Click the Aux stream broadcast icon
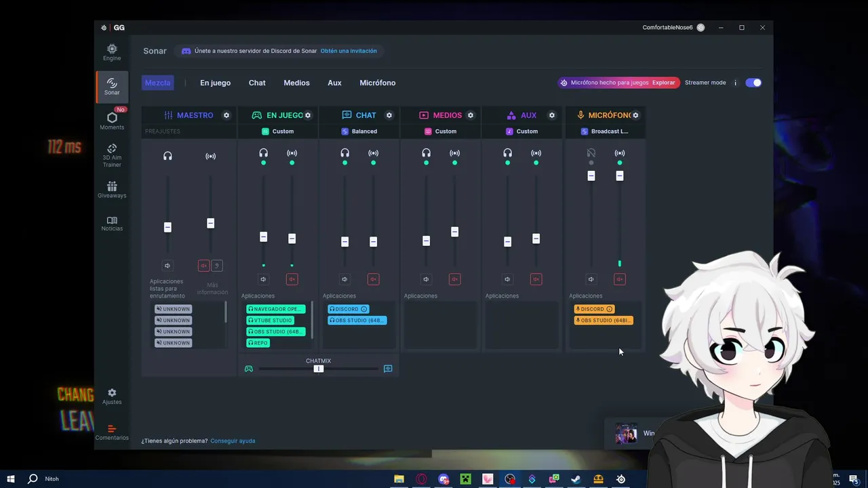The image size is (868, 488). coord(536,153)
